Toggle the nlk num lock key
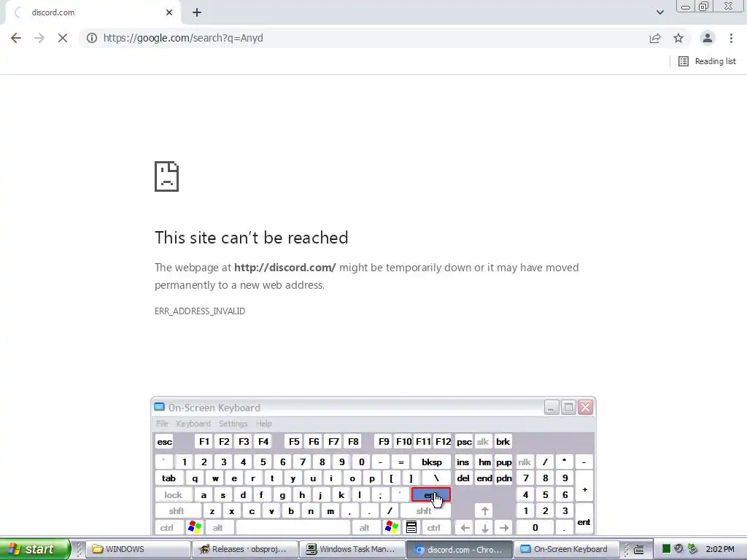 pyautogui.click(x=525, y=462)
